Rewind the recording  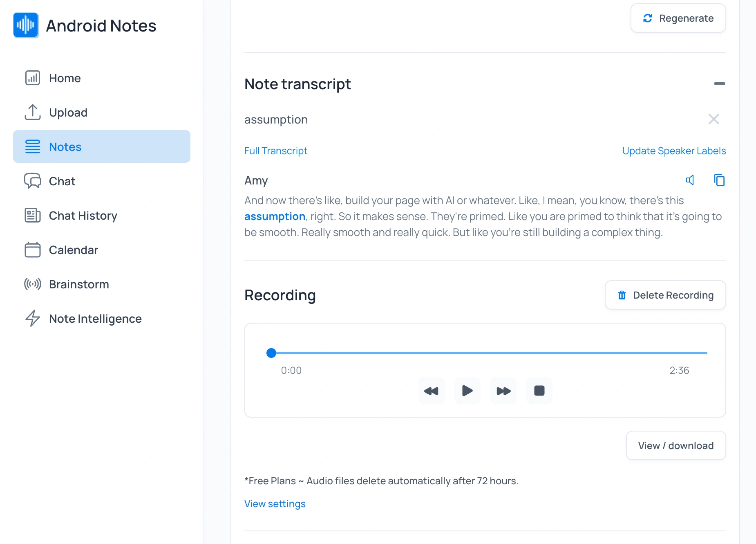pos(432,391)
